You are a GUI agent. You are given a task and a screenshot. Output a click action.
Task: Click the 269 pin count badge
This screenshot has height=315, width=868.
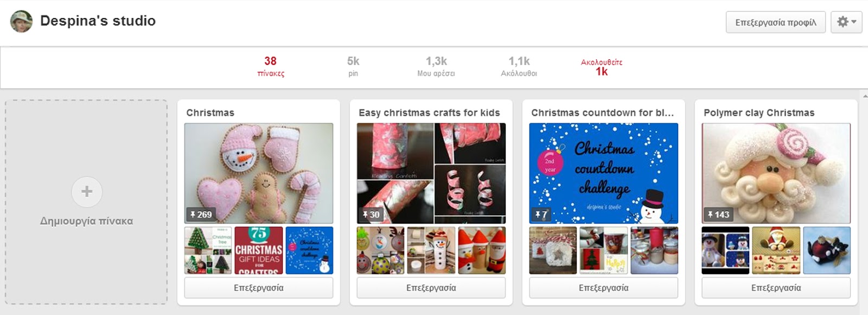[201, 215]
